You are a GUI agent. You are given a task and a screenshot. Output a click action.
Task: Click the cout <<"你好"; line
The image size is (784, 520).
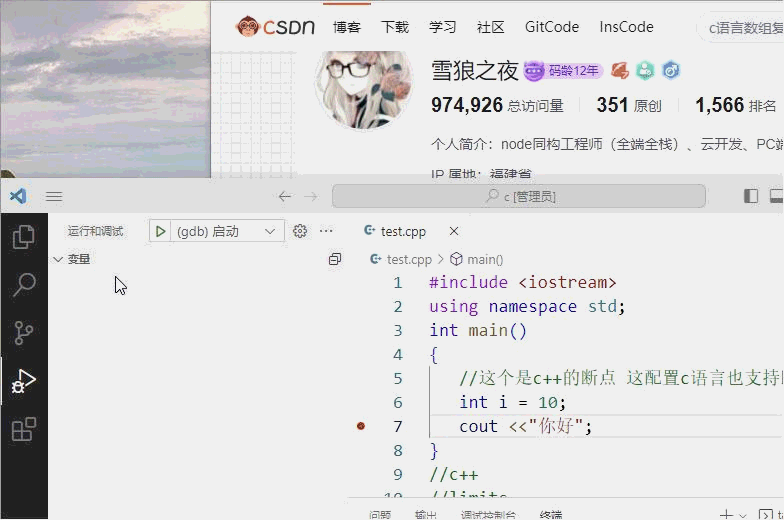[526, 426]
